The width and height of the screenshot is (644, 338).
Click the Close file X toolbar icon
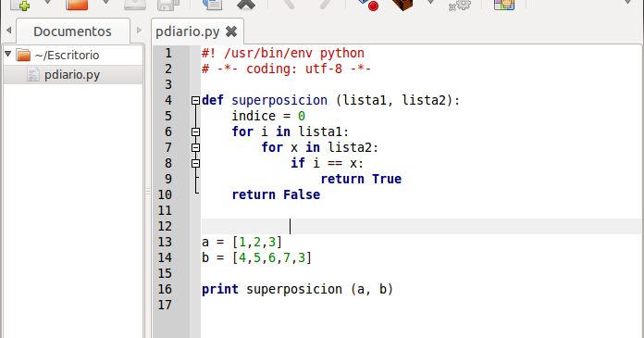coord(245,5)
